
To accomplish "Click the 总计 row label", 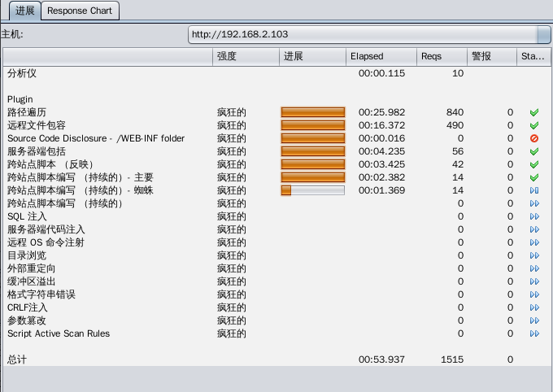I will [17, 359].
